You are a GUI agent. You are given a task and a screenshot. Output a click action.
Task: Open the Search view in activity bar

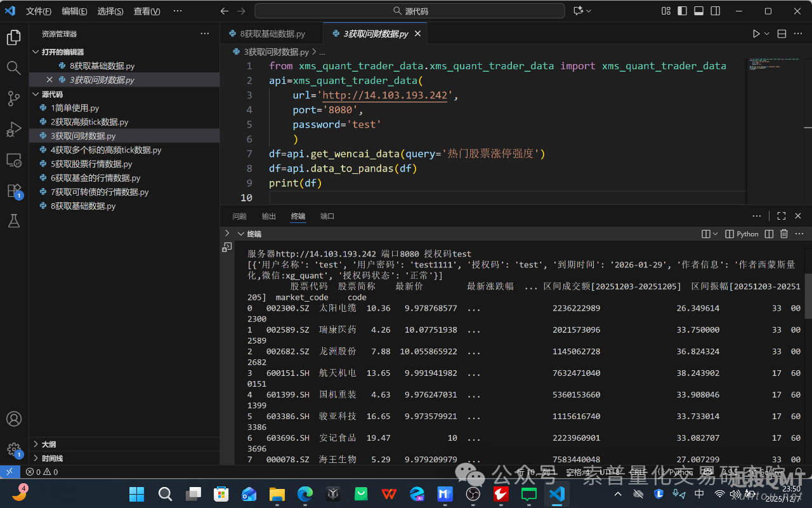[14, 68]
